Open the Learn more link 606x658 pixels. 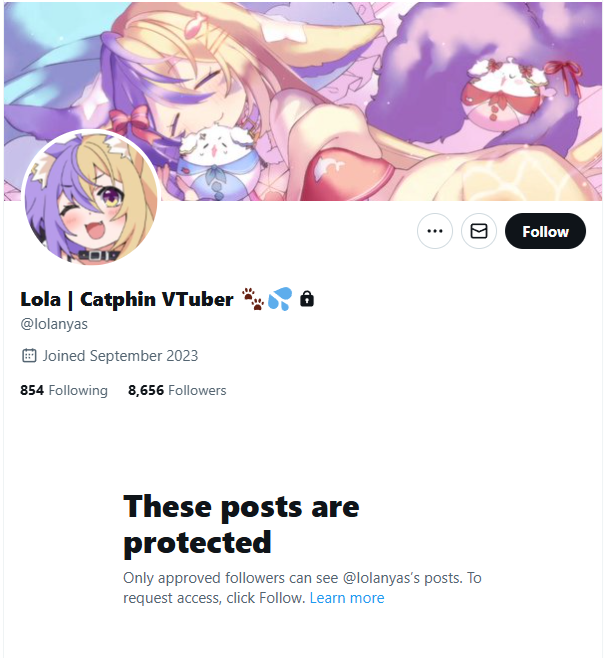pyautogui.click(x=347, y=598)
